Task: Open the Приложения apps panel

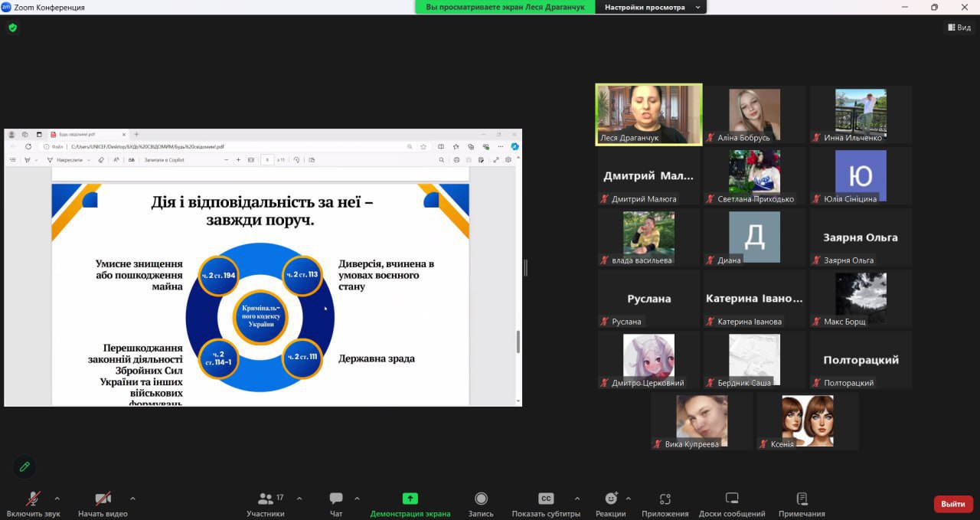Action: [665, 504]
